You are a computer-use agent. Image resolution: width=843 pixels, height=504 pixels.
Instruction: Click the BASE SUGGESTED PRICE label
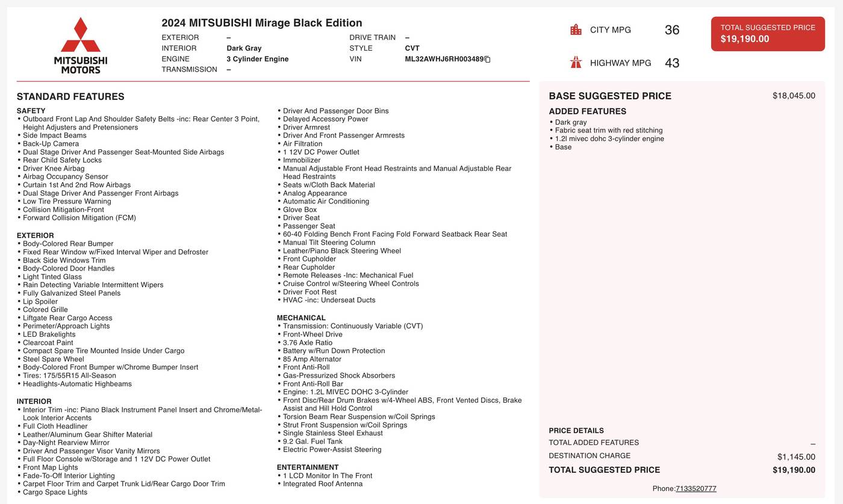coord(610,96)
